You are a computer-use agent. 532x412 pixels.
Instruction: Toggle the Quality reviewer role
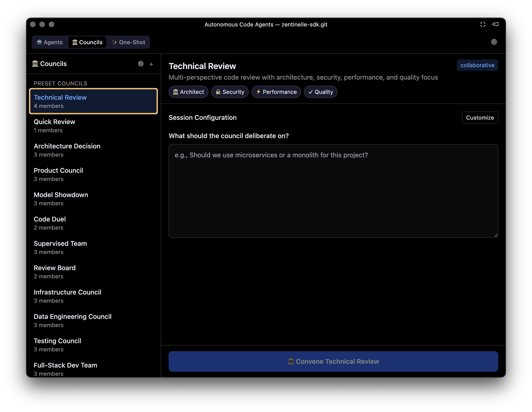(320, 92)
